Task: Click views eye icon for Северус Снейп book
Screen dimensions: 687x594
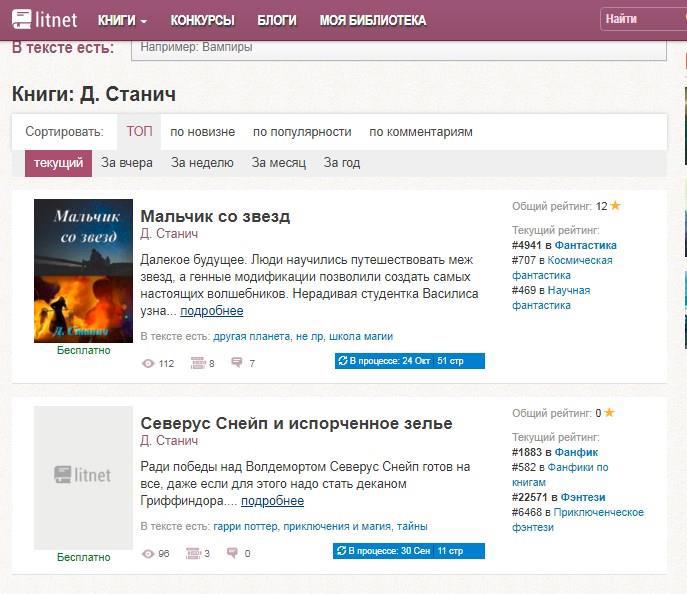Action: 148,553
